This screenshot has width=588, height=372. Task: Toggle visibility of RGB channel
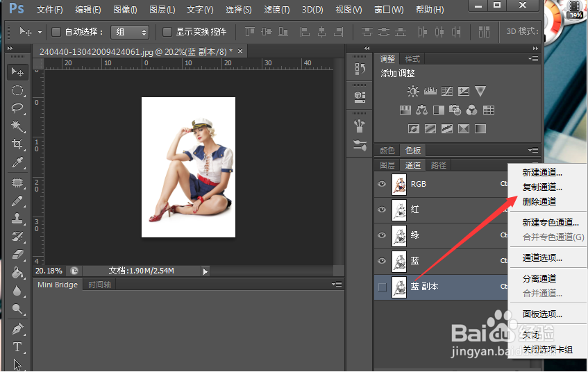coord(382,184)
